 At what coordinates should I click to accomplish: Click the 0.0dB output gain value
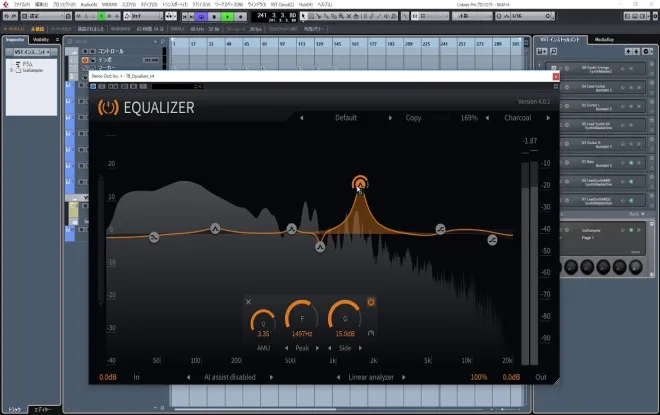pos(511,377)
